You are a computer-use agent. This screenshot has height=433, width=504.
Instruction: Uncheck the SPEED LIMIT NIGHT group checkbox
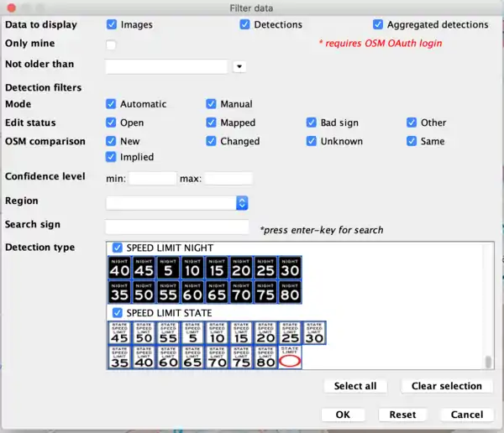click(x=118, y=248)
